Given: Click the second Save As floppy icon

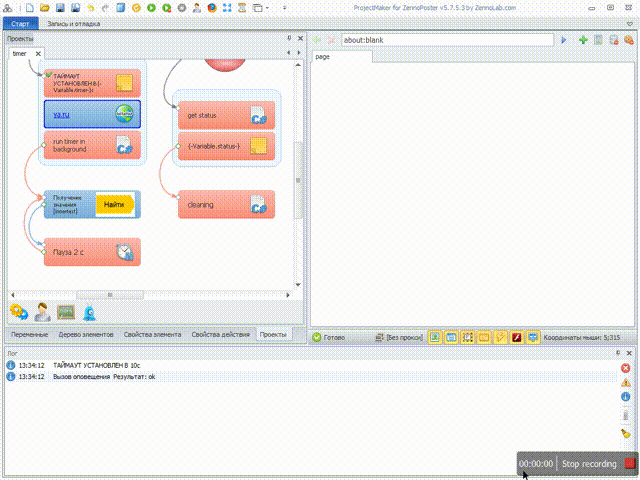Looking at the screenshot, I should (75, 7).
